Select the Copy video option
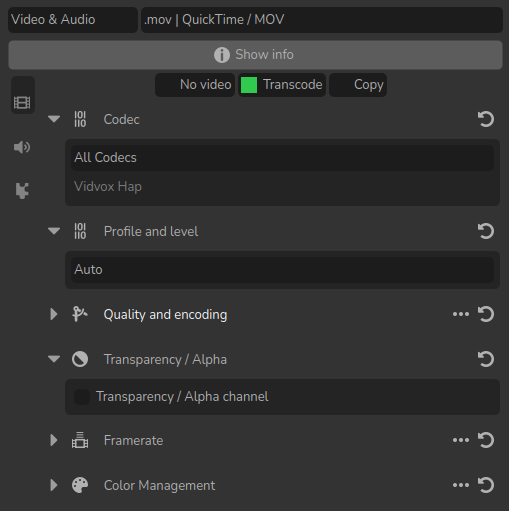Screen dimensions: 509x511 pyautogui.click(x=358, y=85)
